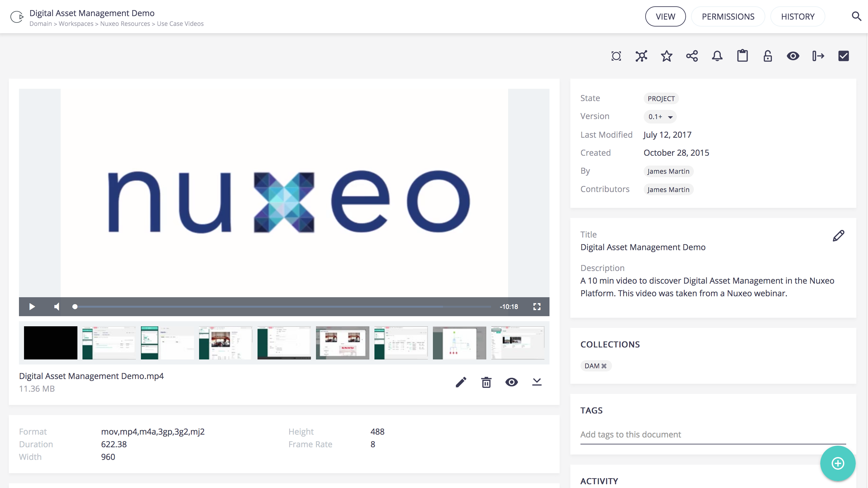Go to Use Case Videos breadcrumb
Viewport: 868px width, 488px height.
pos(180,24)
